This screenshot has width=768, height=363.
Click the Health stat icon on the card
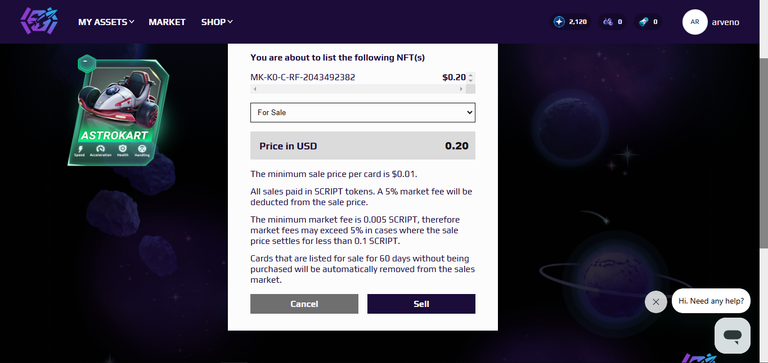pos(122,148)
